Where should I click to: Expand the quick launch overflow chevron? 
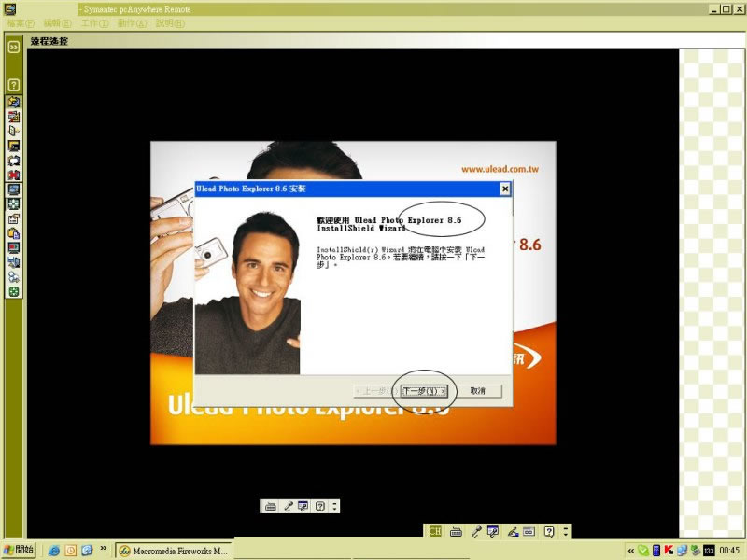coord(103,549)
